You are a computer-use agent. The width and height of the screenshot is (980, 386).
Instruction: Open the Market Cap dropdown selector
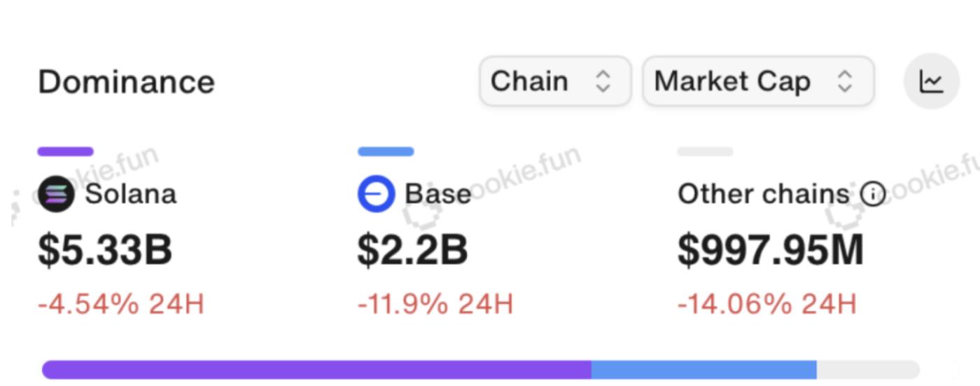click(757, 81)
